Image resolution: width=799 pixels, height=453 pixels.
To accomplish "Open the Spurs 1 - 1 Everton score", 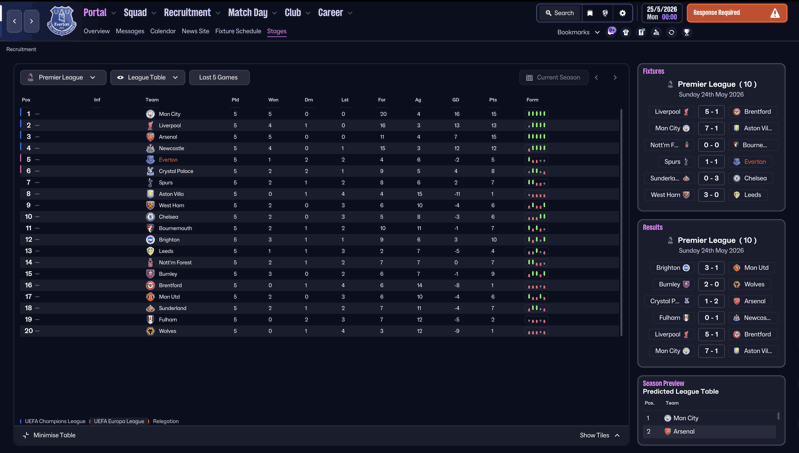I will tap(711, 162).
